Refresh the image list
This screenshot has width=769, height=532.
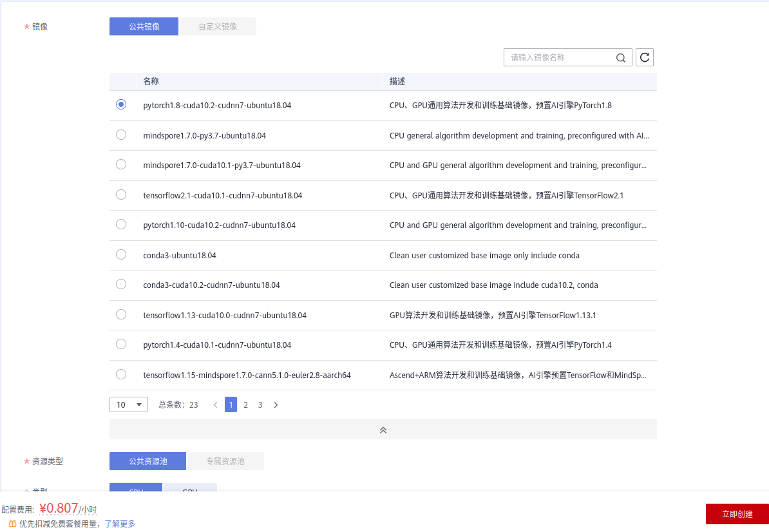[645, 57]
